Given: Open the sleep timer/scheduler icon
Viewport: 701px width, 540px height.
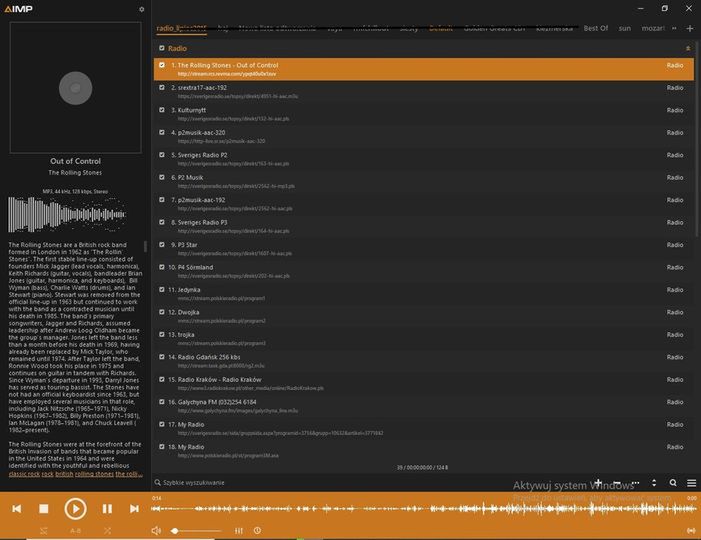Looking at the screenshot, I should click(258, 531).
